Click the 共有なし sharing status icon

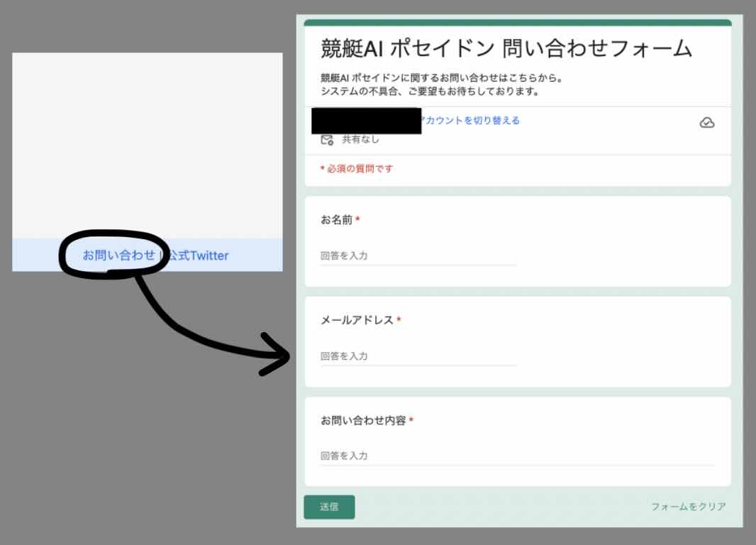pyautogui.click(x=326, y=139)
